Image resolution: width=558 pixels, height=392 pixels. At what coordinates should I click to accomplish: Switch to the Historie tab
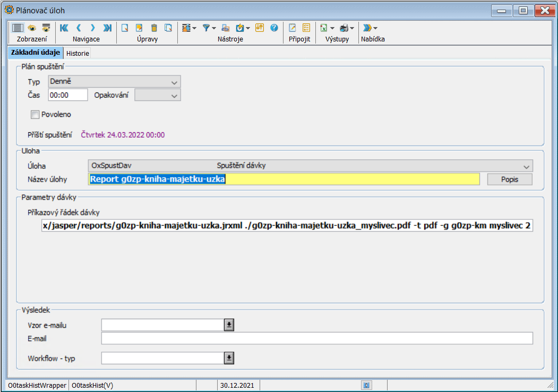pos(78,53)
